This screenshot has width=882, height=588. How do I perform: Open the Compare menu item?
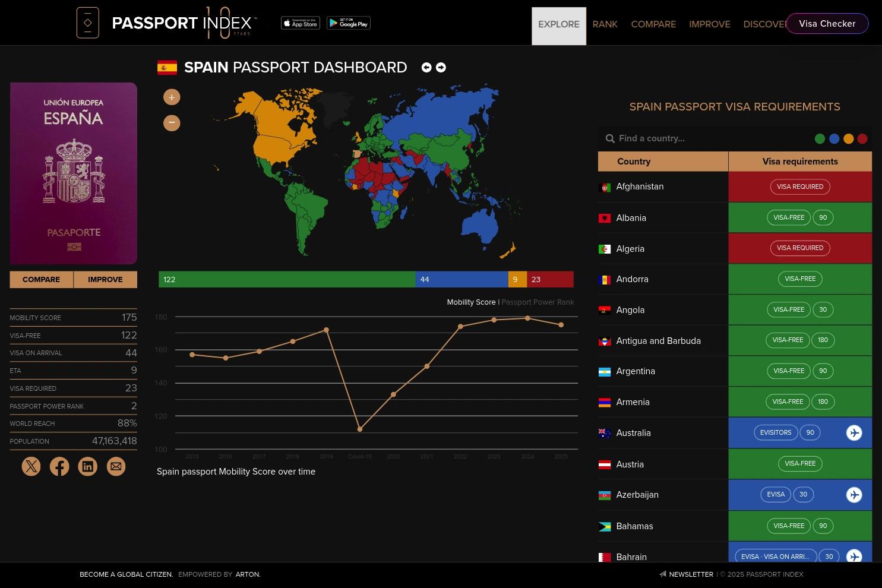click(653, 24)
